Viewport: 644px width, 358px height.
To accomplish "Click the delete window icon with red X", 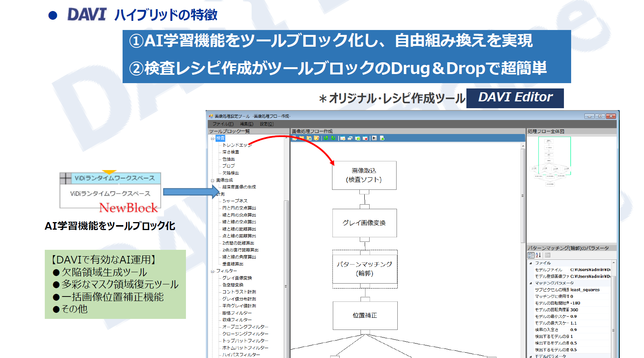I will tap(365, 138).
